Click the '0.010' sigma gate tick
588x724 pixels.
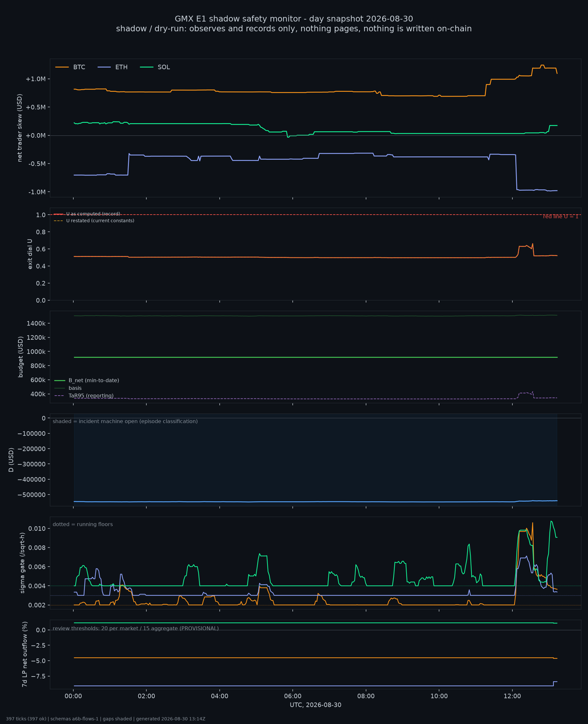(37, 528)
